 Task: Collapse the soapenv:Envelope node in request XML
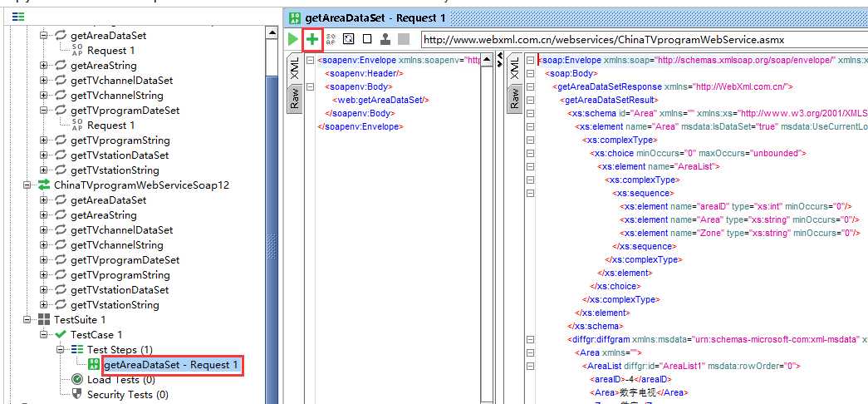(x=310, y=60)
